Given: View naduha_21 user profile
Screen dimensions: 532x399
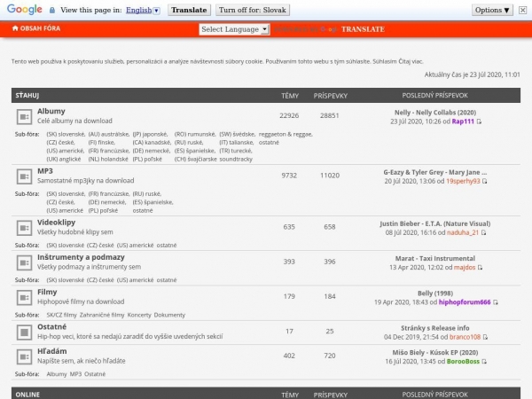Looking at the screenshot, I should pyautogui.click(x=463, y=232).
